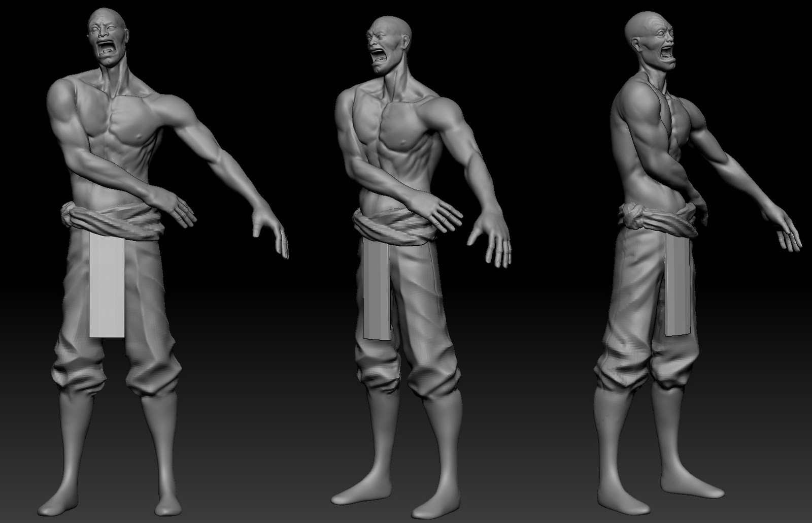Select the gray placeholder plank on middle figure
Image resolution: width=812 pixels, height=523 pixels.
[x=376, y=287]
